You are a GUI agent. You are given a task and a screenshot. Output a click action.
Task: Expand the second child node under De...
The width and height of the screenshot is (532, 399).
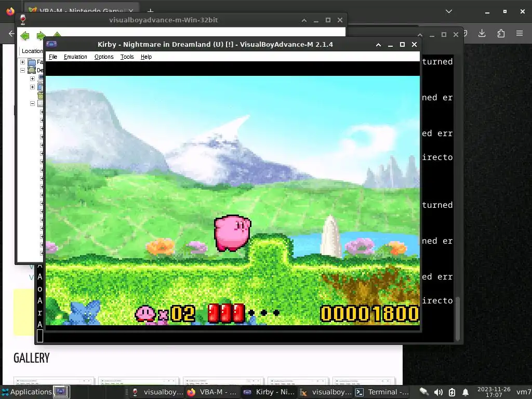click(x=32, y=87)
